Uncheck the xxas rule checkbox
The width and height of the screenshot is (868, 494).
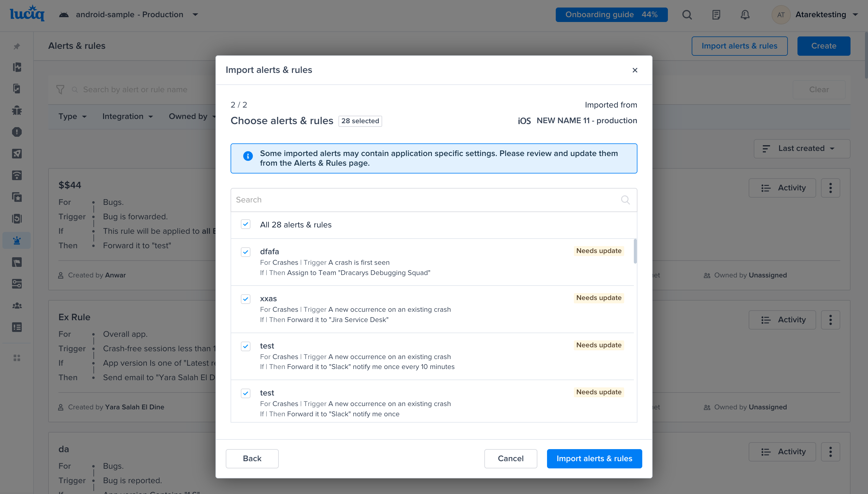pos(245,299)
